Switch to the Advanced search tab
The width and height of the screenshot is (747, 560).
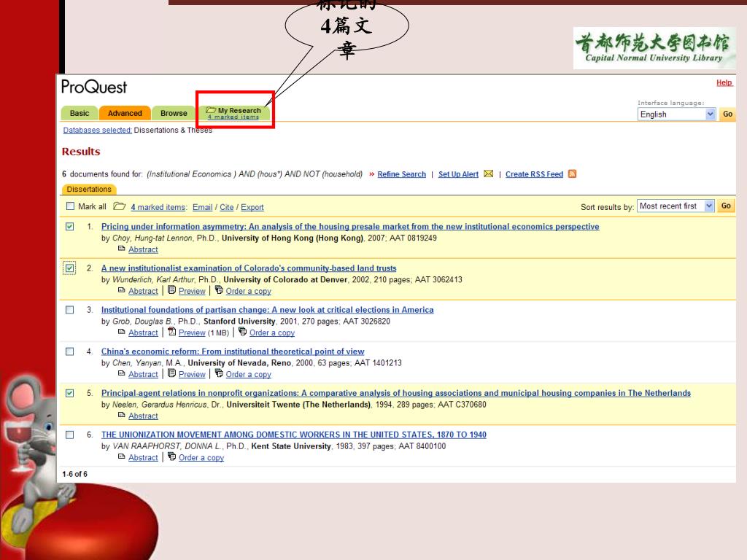(125, 113)
